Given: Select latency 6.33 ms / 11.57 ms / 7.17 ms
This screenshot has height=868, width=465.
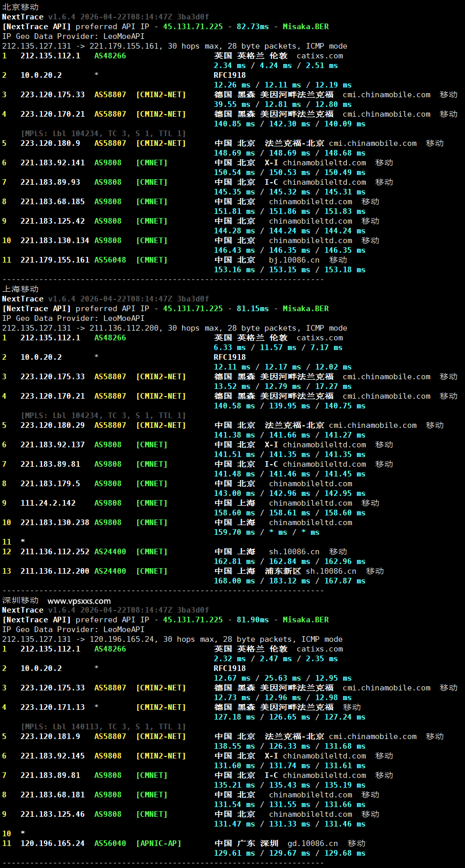Looking at the screenshot, I should click(278, 348).
